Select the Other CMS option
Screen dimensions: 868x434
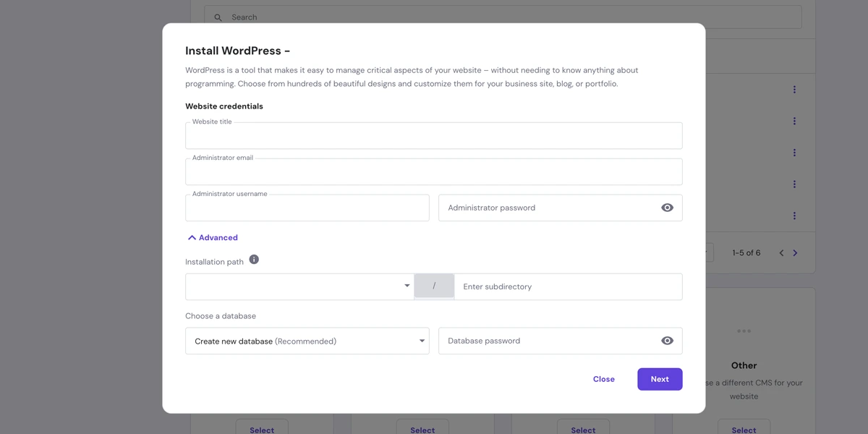(x=744, y=429)
